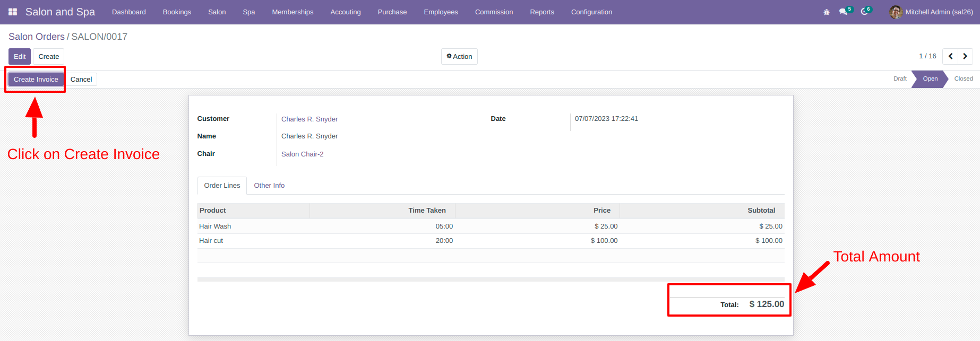This screenshot has width=980, height=341.
Task: Select the Order Lines tab
Action: (222, 185)
